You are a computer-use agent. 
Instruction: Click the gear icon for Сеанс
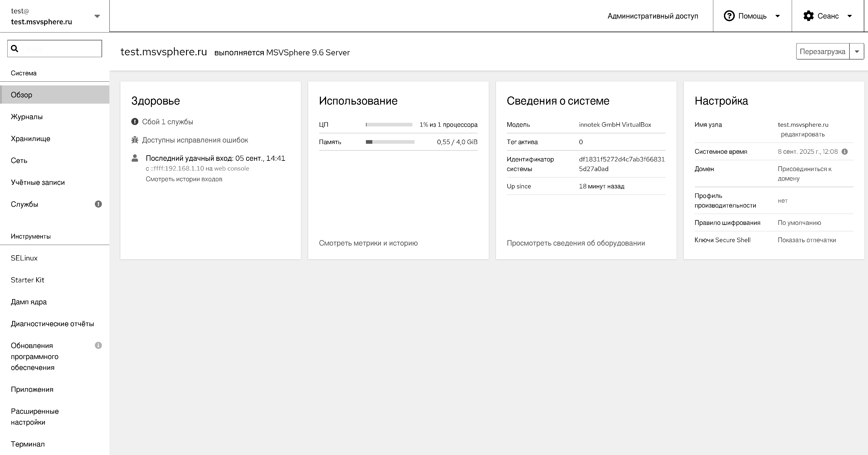808,16
